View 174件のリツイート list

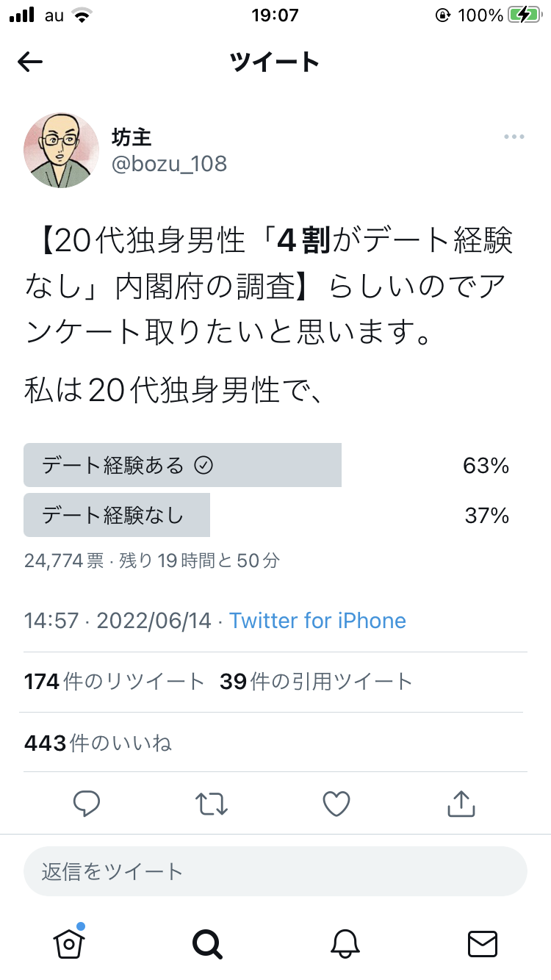(114, 682)
